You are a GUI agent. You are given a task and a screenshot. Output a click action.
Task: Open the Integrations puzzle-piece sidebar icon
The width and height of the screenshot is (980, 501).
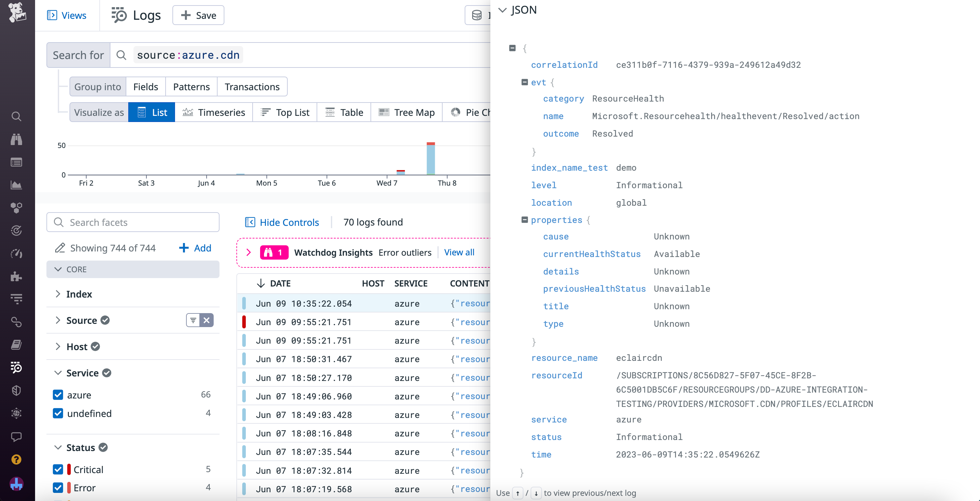17,276
